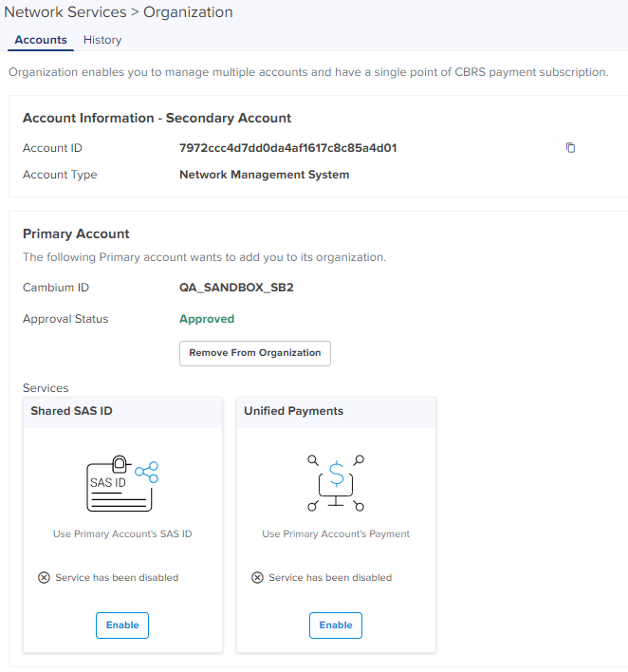Click the Network Services breadcrumb
This screenshot has width=628, height=672.
[65, 12]
